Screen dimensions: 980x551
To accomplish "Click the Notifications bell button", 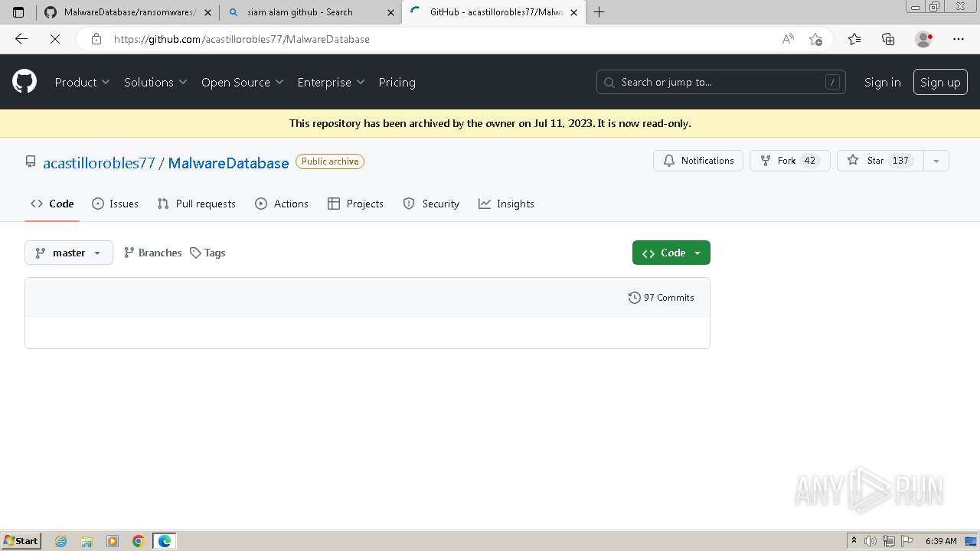I will [x=697, y=161].
